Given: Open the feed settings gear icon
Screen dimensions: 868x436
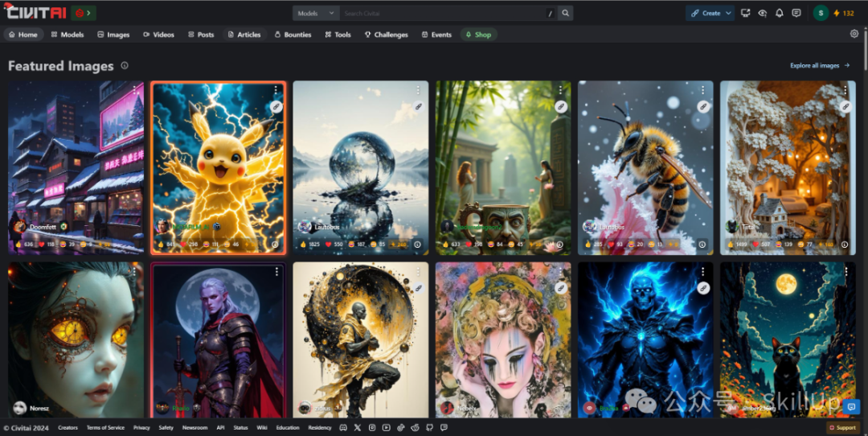Looking at the screenshot, I should (x=854, y=34).
